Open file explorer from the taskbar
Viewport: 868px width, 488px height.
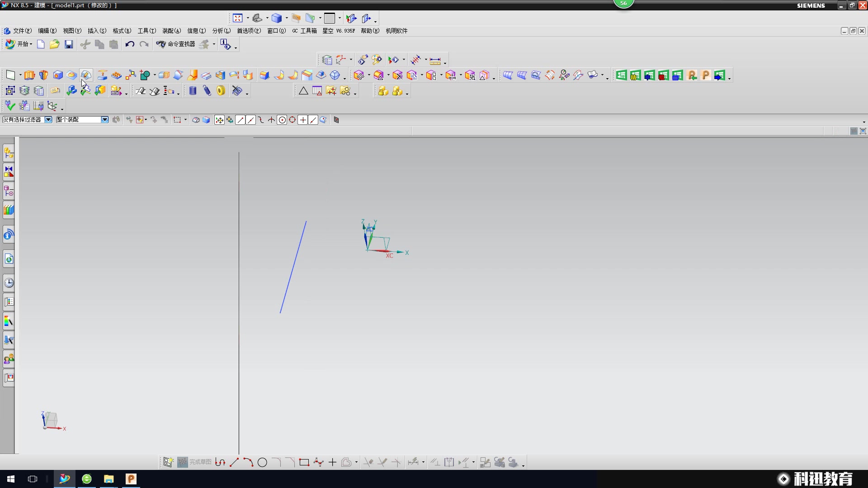[x=109, y=479]
